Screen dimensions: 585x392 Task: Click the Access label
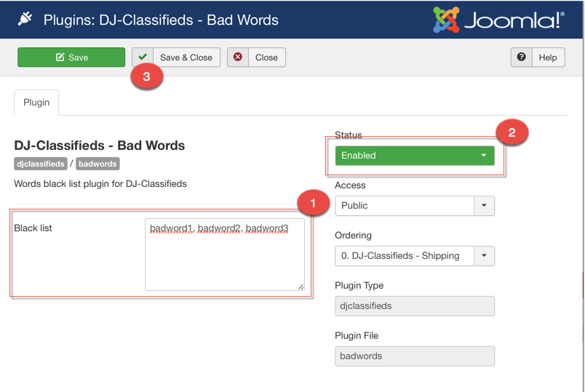[x=350, y=185]
